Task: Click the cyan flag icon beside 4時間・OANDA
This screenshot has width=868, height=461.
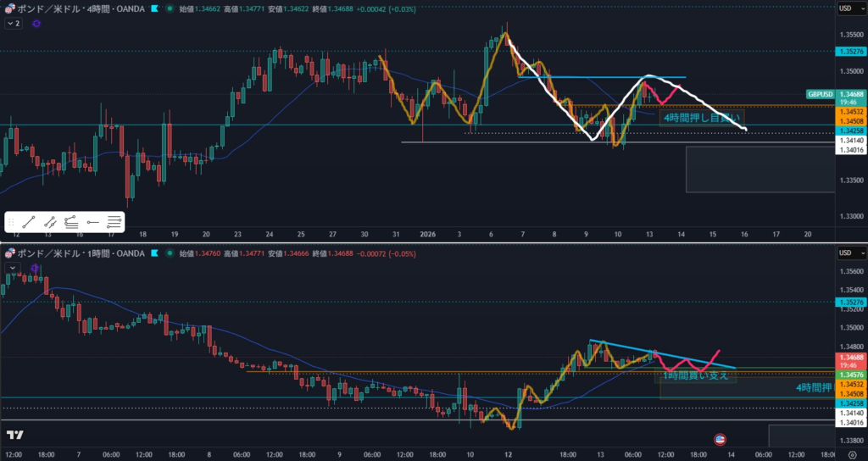Action: (154, 8)
